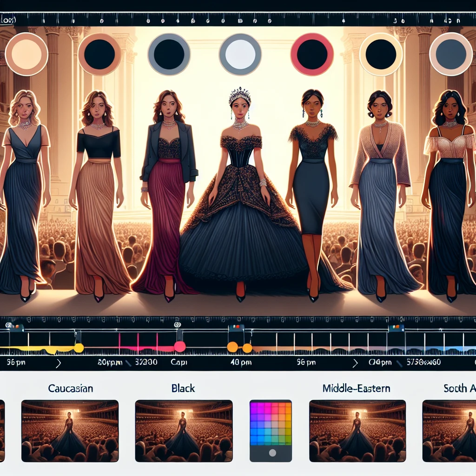Open the rainbow color palette grid
Image resolution: width=476 pixels, height=476 pixels.
[271, 423]
